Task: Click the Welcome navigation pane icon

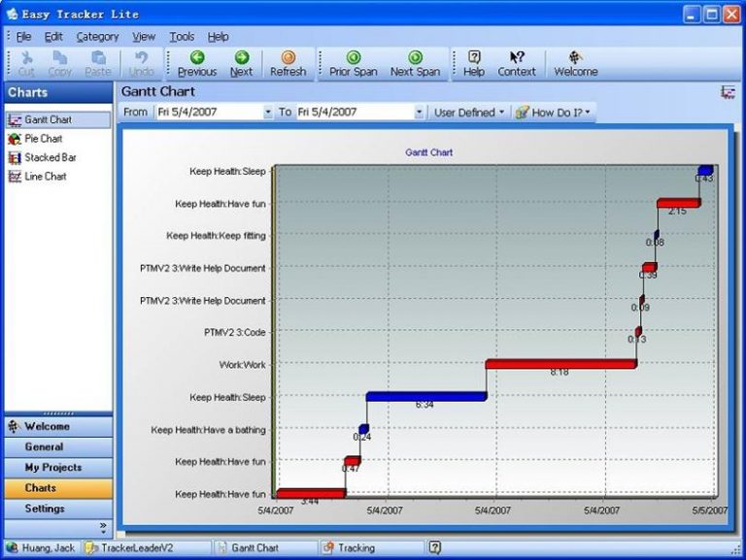Action: click(x=14, y=426)
